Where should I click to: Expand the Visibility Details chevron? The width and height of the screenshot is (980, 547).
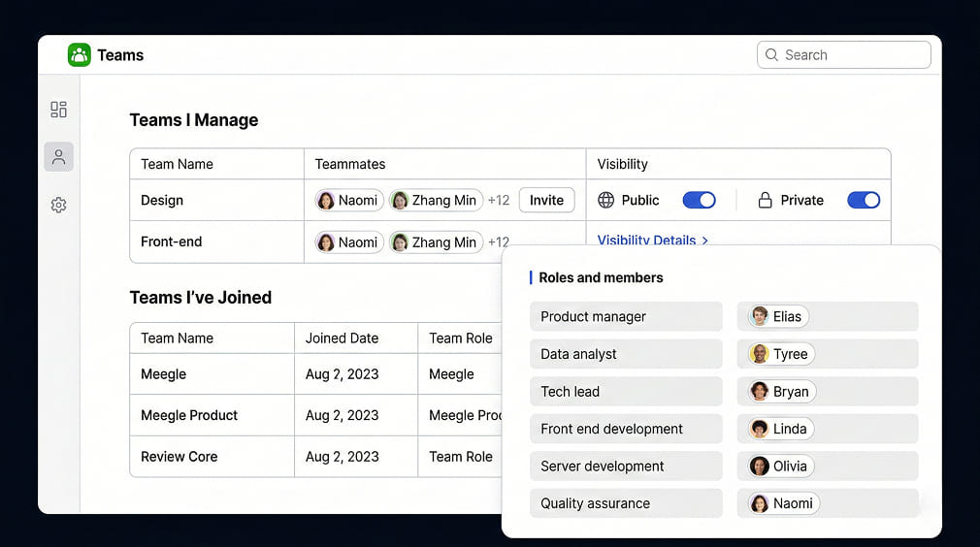click(705, 241)
